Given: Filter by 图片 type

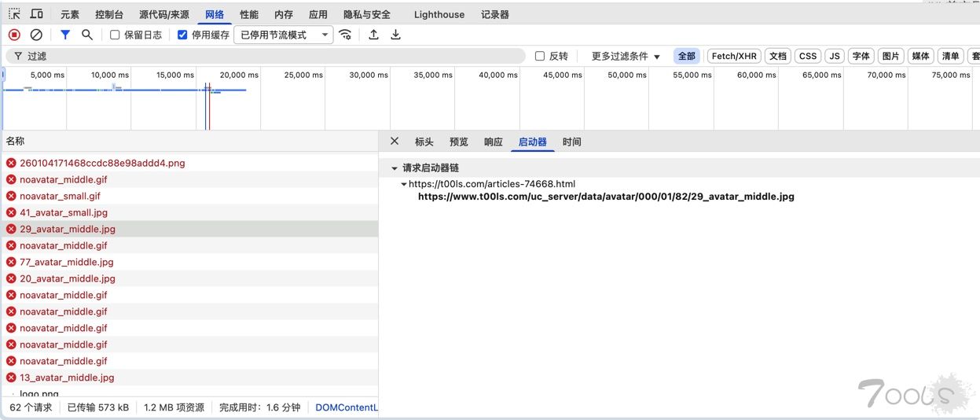Looking at the screenshot, I should 890,56.
